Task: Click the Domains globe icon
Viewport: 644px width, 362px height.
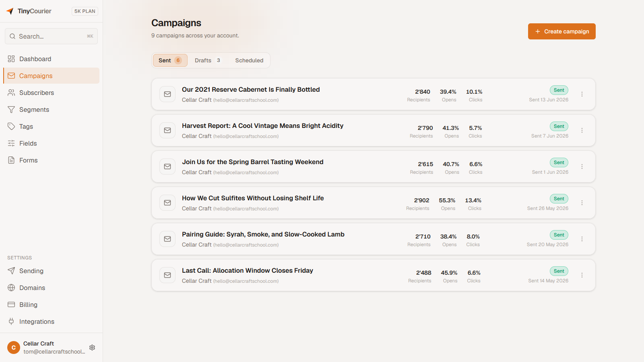Action: (11, 288)
